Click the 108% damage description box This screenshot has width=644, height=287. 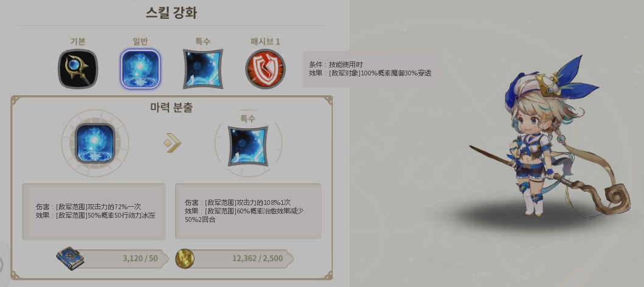(x=249, y=211)
